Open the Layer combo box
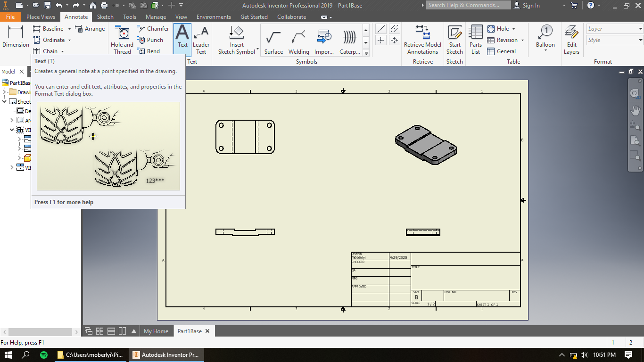The image size is (644, 362). (x=614, y=29)
